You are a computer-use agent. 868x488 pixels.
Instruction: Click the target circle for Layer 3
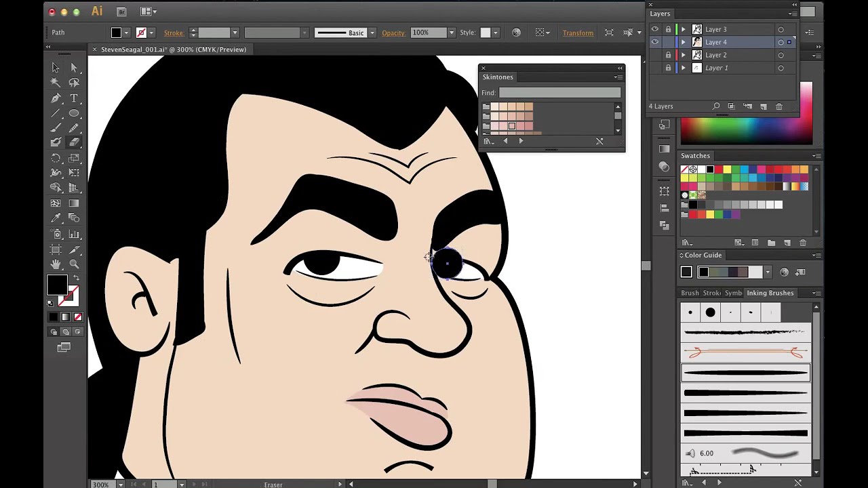[781, 30]
